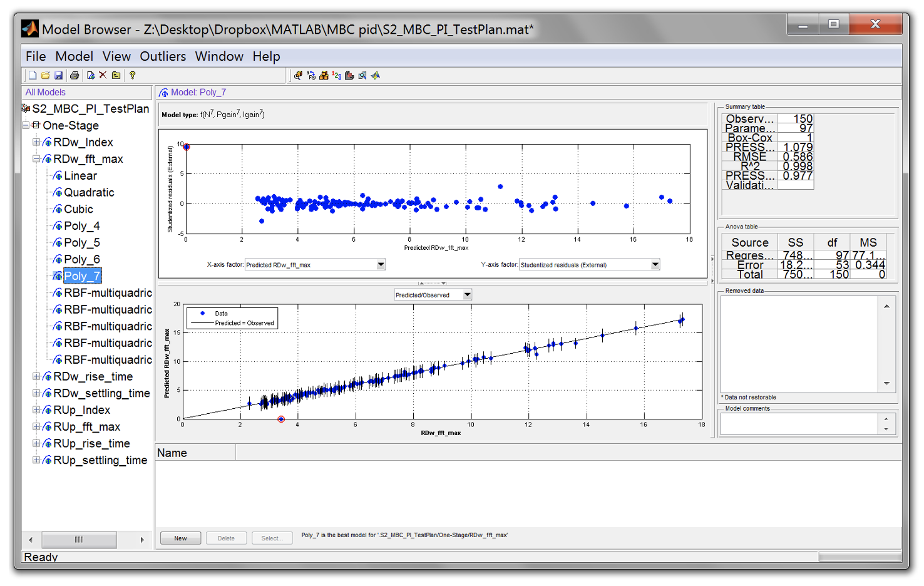This screenshot has width=924, height=586.
Task: Expand the RUp_rise_time tree node
Action: (x=36, y=443)
